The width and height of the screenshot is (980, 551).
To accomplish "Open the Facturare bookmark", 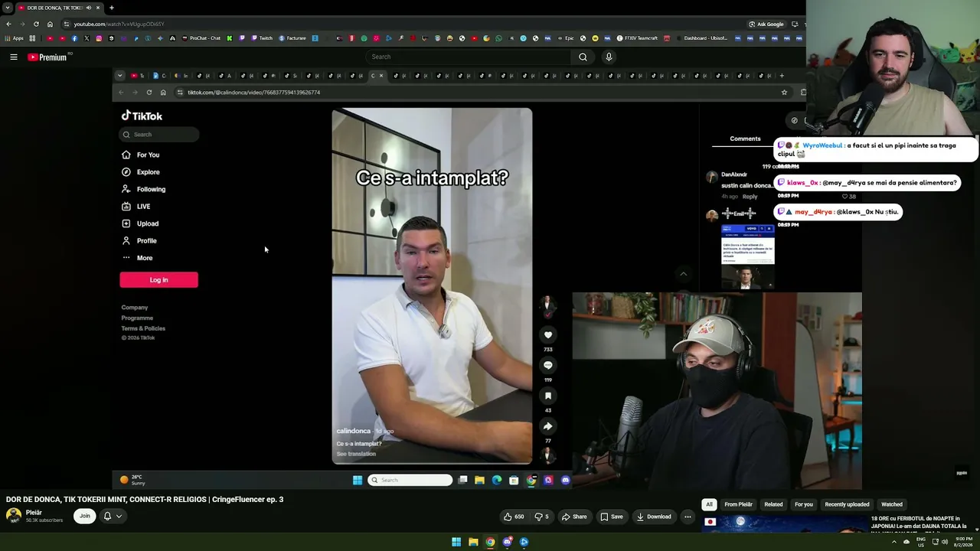I will (x=292, y=38).
